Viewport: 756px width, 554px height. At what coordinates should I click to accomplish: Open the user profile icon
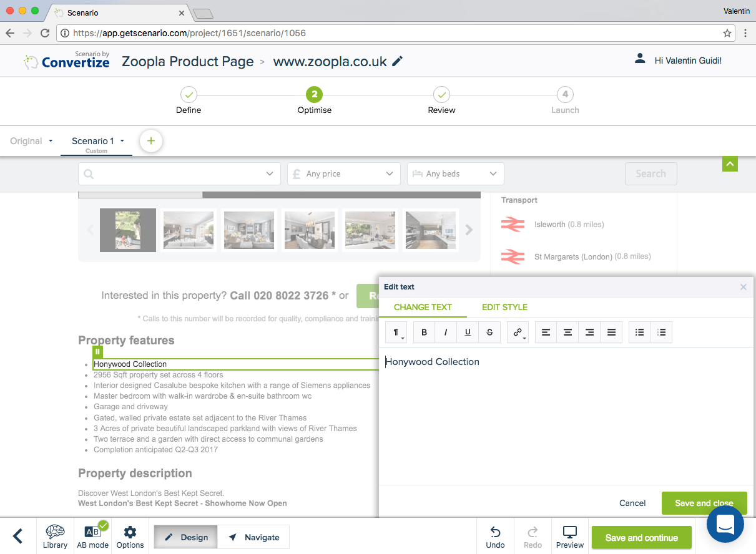click(x=639, y=59)
